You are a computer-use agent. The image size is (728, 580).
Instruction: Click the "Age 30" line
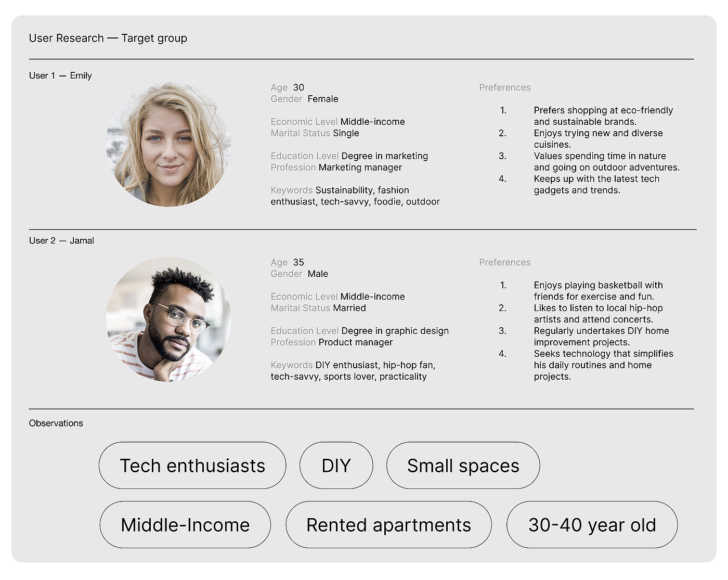[288, 87]
